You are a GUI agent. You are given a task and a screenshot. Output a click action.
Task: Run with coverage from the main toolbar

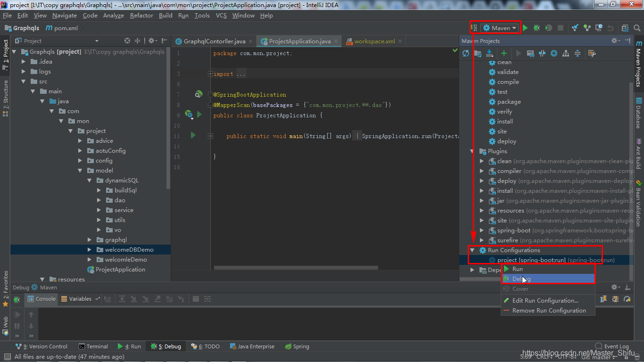[x=548, y=28]
